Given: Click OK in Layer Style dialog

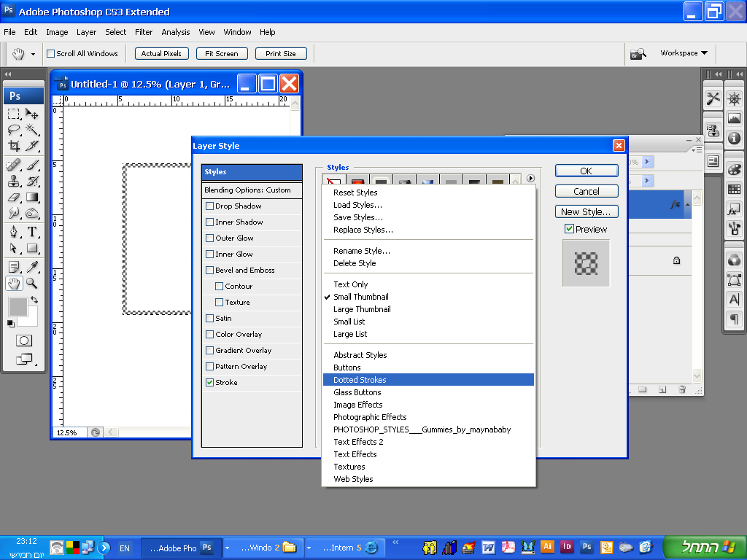Looking at the screenshot, I should [587, 171].
